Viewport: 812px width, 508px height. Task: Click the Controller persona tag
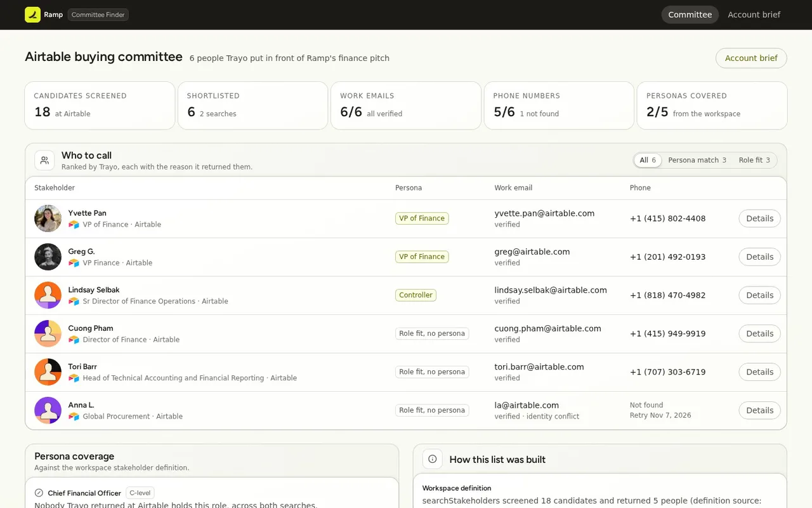point(416,295)
